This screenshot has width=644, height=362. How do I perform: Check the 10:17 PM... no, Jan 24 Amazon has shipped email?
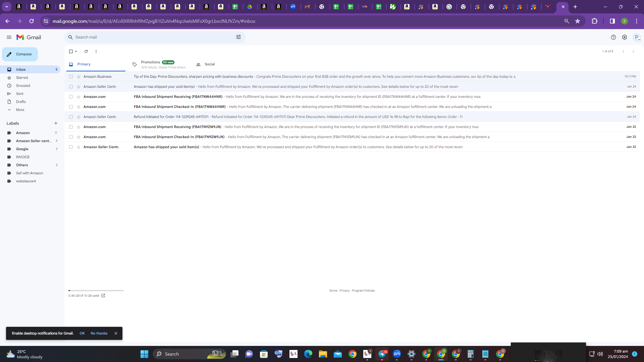pos(71,87)
